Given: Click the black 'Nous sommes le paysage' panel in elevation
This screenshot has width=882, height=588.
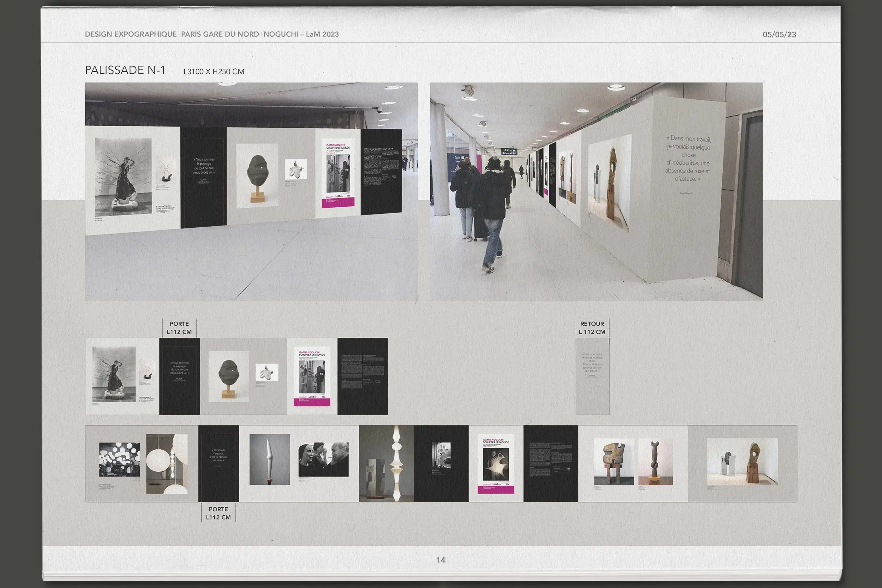Looking at the screenshot, I should [179, 376].
